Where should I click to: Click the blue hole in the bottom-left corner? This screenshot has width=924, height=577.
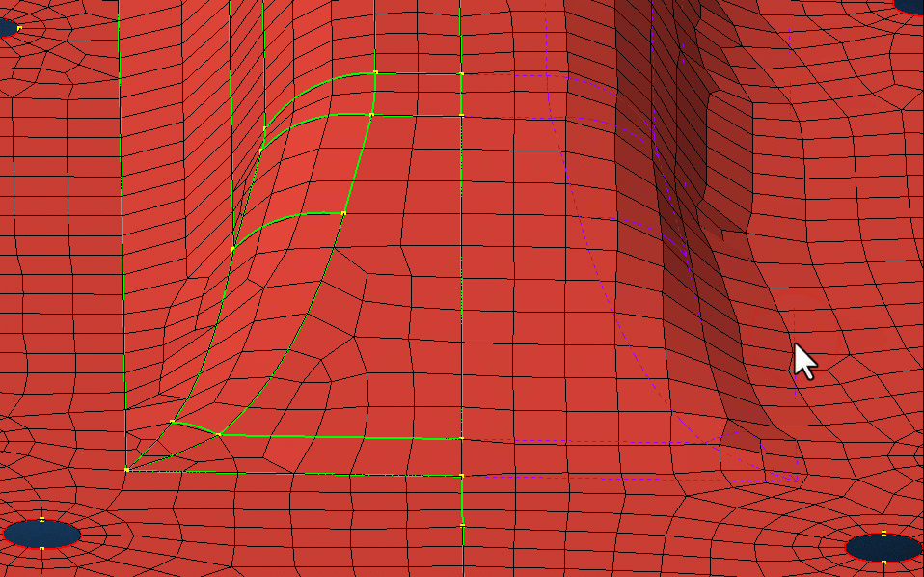pos(41,534)
